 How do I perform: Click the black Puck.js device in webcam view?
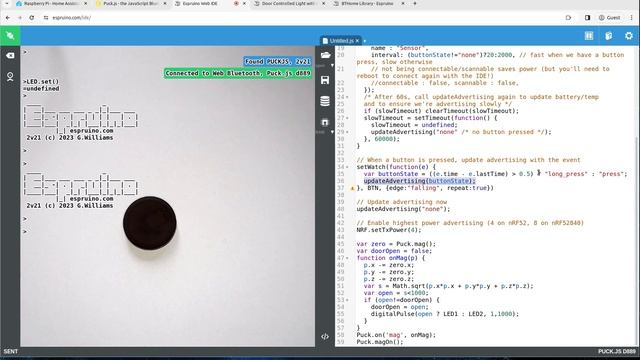(150, 223)
